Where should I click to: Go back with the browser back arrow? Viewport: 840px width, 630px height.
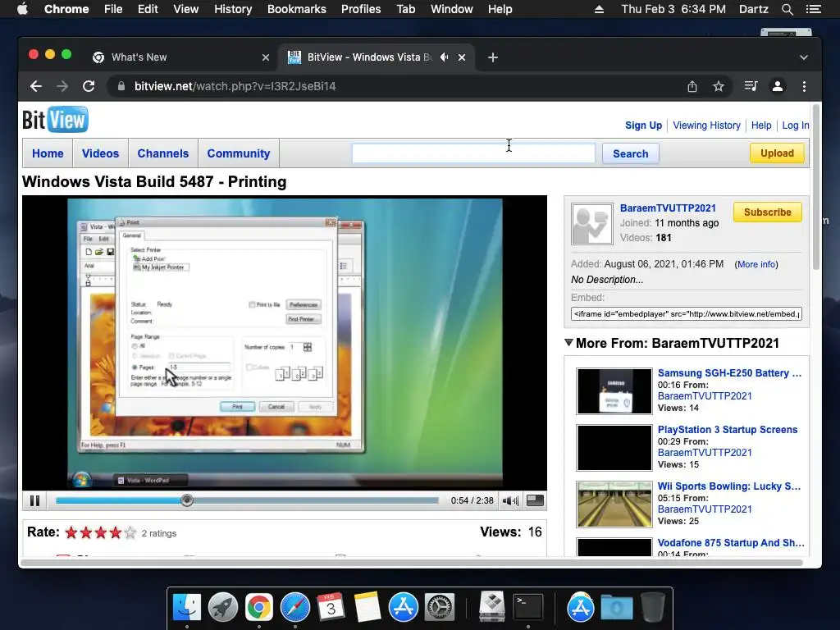pyautogui.click(x=36, y=86)
